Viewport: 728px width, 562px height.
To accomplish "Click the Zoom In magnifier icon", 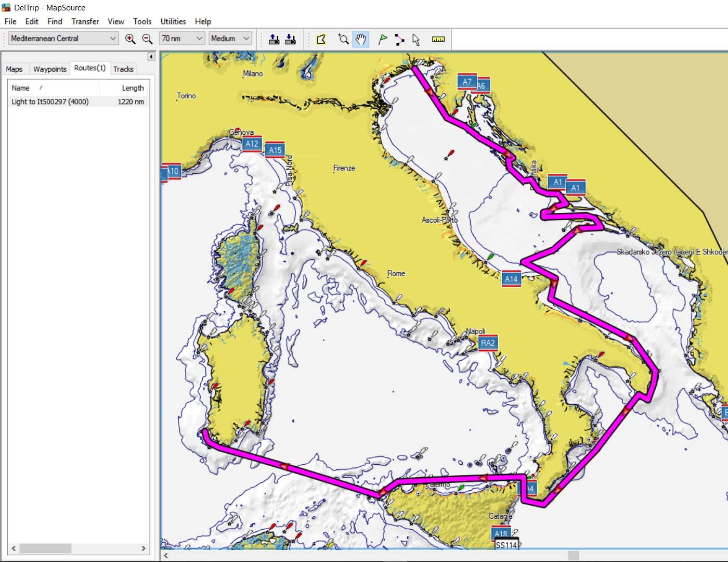I will tap(130, 39).
